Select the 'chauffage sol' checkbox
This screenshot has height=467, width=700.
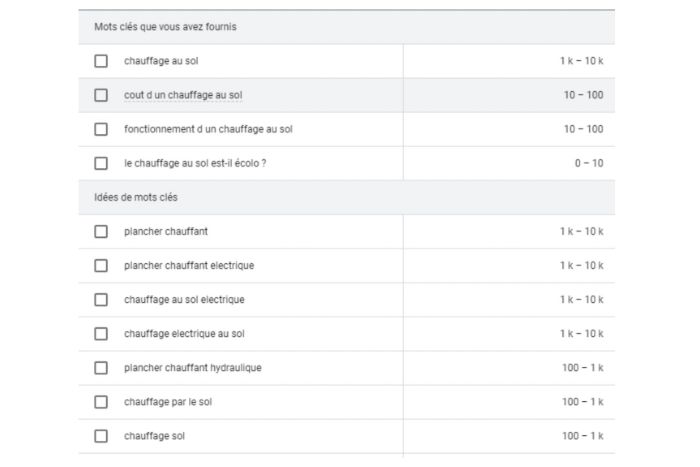pos(101,436)
